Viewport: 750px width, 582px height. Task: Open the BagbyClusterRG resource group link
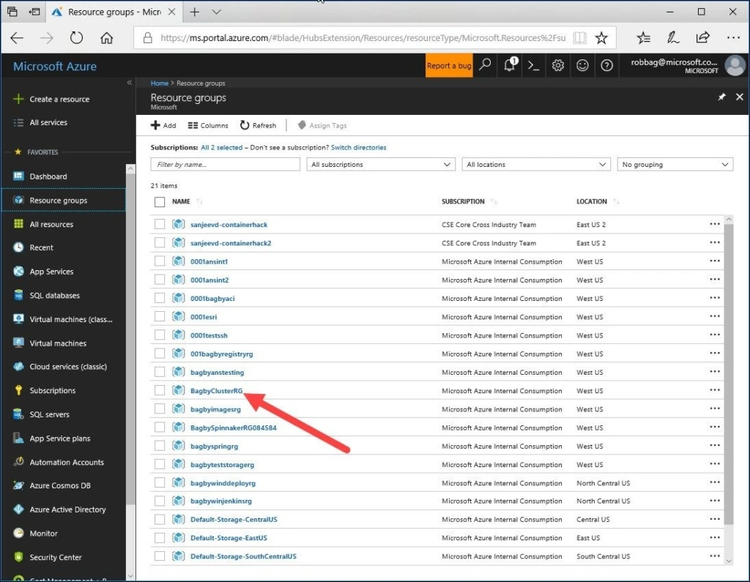click(216, 391)
